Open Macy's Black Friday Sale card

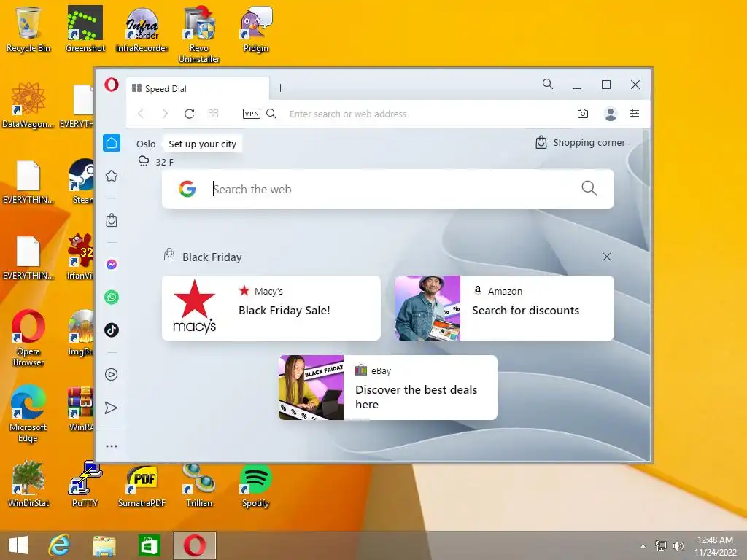(x=271, y=308)
